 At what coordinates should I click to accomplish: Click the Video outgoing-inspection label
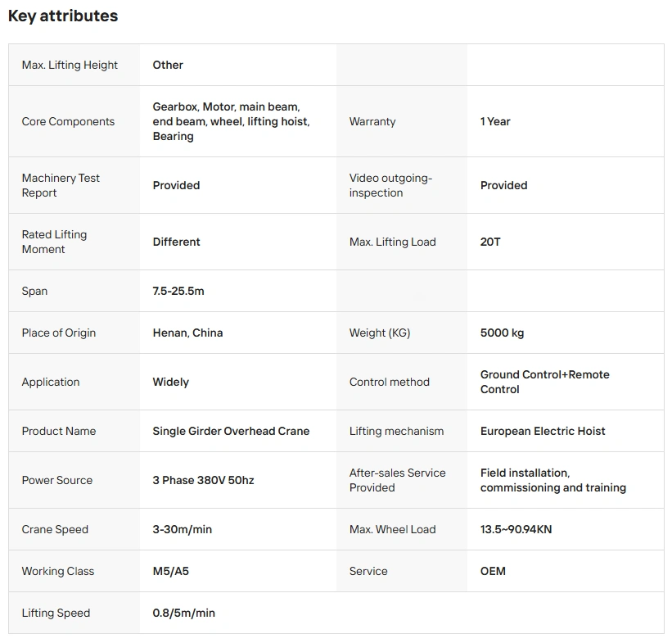(x=390, y=185)
